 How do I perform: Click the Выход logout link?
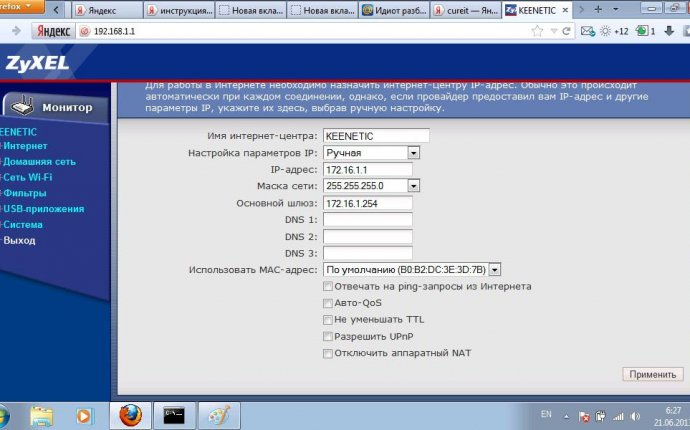click(19, 240)
